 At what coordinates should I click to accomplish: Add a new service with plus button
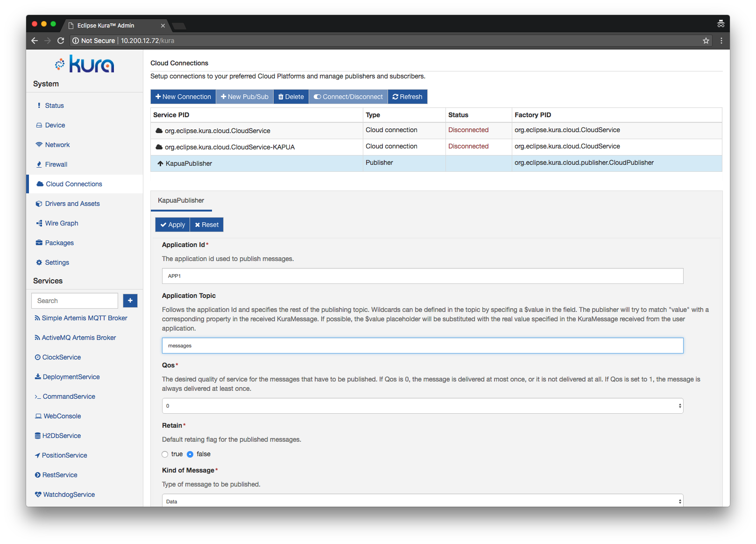[x=130, y=301]
